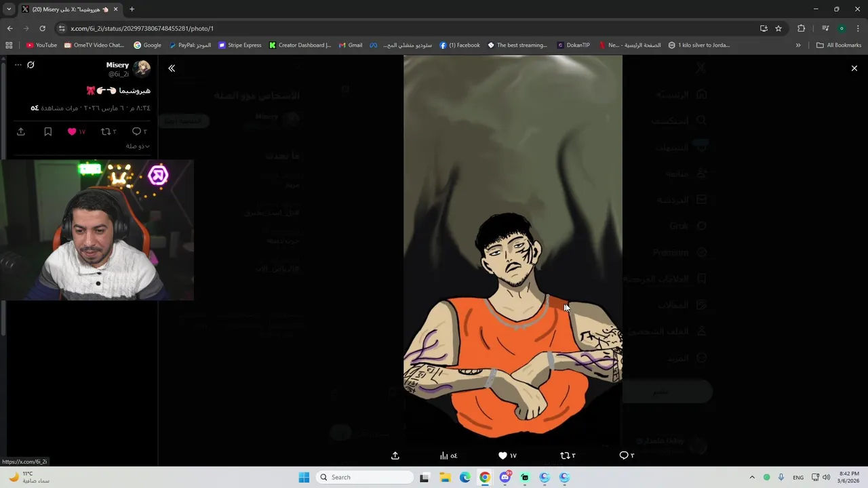Viewport: 868px width, 488px height.
Task: Open the 1 kilo silver to Jordan bookmark
Action: coord(699,45)
